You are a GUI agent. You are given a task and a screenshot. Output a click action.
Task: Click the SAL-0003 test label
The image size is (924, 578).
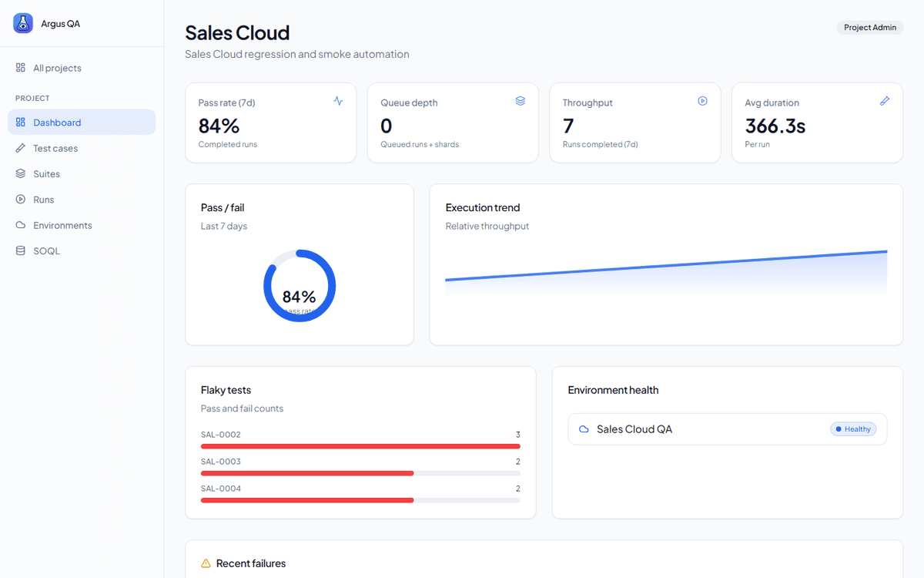coord(221,462)
